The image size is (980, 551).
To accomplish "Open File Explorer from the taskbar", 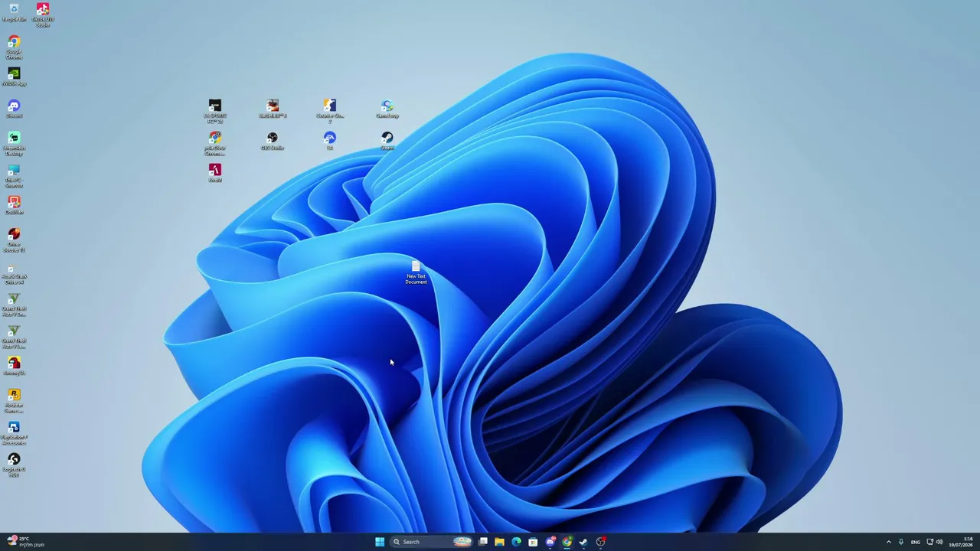I will (x=499, y=542).
